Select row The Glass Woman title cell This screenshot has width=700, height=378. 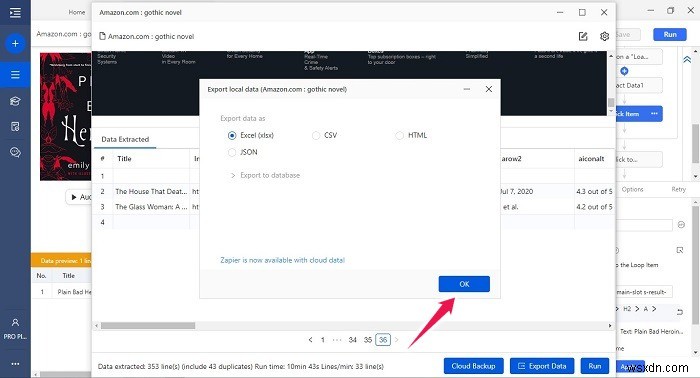point(151,207)
